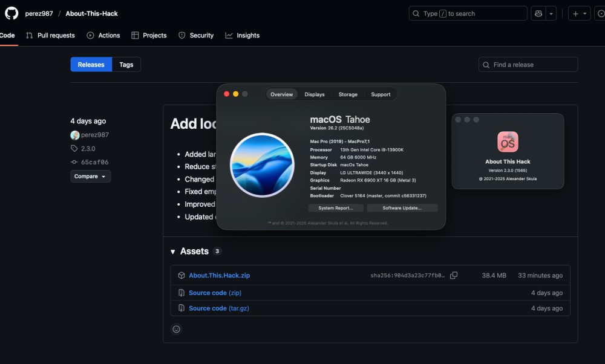Click the plus create-new icon
Viewport: 605px width, 364px height.
[x=575, y=13]
